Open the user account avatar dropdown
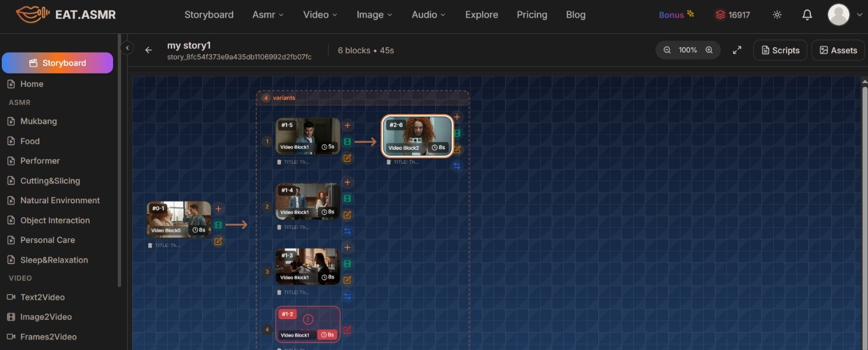 click(845, 15)
